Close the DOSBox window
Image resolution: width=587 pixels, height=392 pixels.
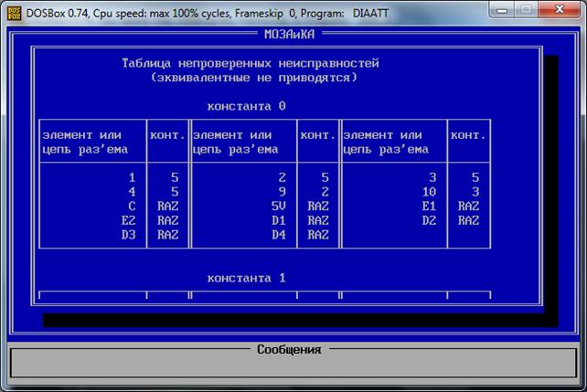tap(560, 10)
